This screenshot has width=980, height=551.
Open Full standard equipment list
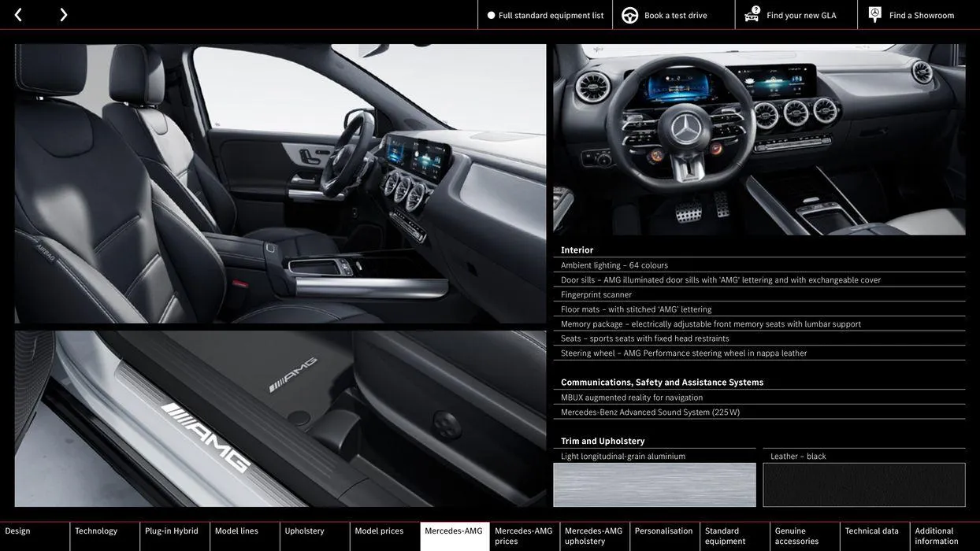545,15
